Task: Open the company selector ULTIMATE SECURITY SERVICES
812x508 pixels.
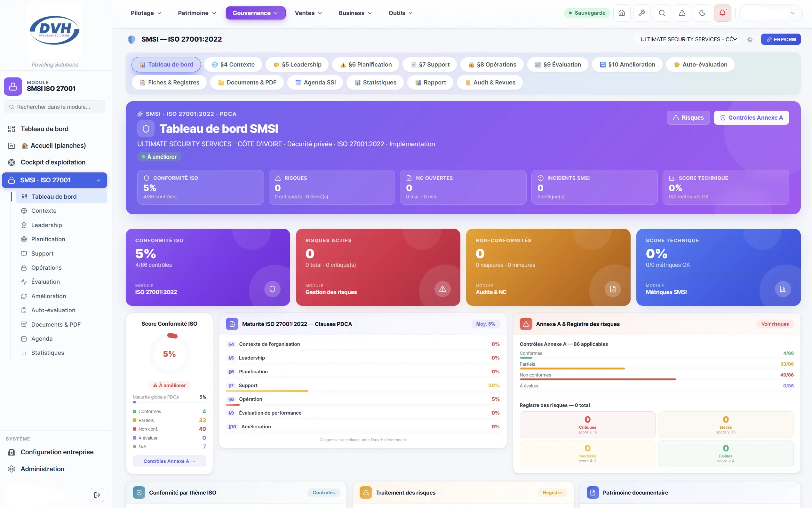Action: pyautogui.click(x=689, y=39)
